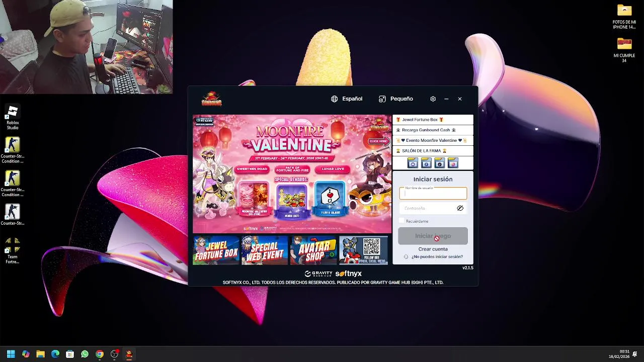This screenshot has height=362, width=644.
Task: Open the ¿No puedes iniciar sesión? link
Action: click(437, 257)
